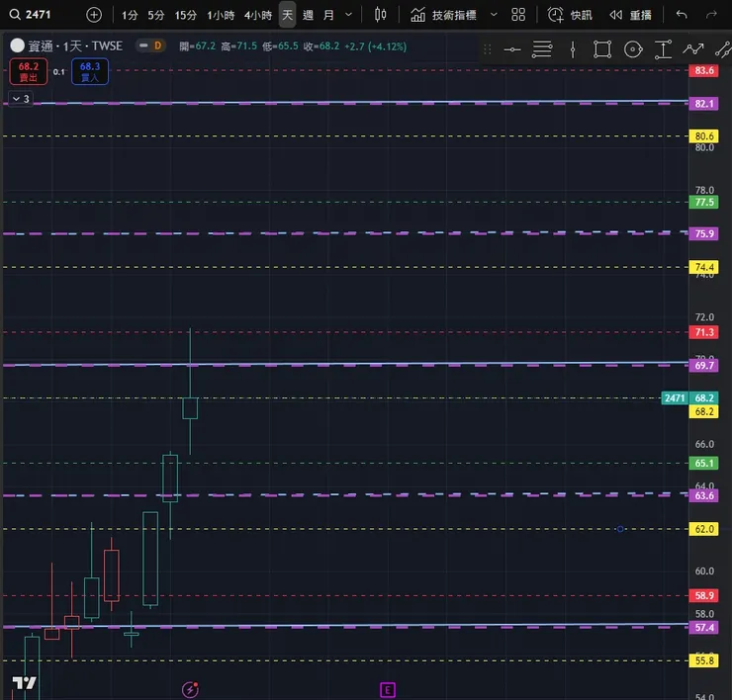732x700 pixels.
Task: Select the price range measure tool
Action: click(x=663, y=49)
